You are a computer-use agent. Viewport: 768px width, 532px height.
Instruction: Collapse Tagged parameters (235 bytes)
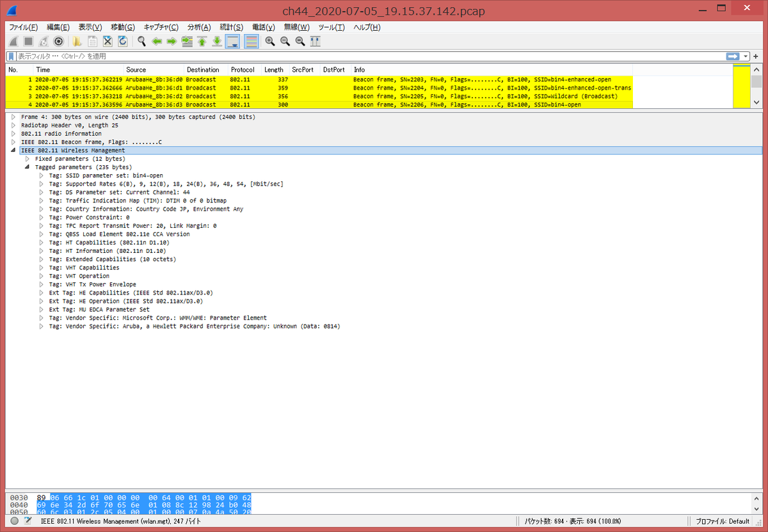(28, 167)
